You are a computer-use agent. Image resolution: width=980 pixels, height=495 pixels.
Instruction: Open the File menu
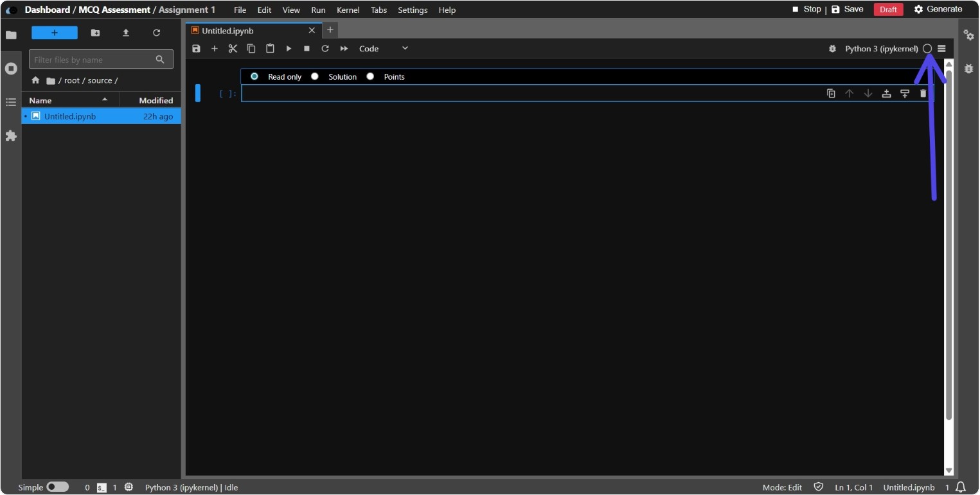(x=240, y=10)
